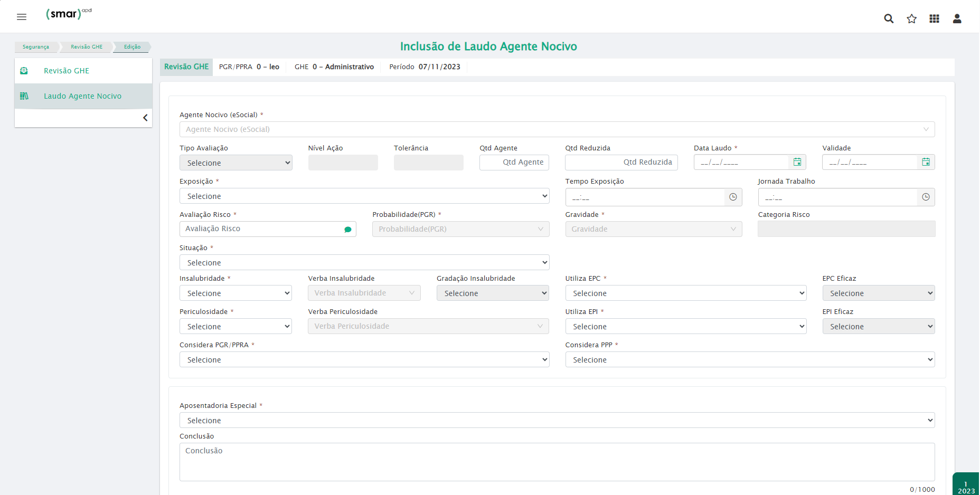The width and height of the screenshot is (980, 495).
Task: Open the Validade calendar picker icon
Action: (926, 162)
